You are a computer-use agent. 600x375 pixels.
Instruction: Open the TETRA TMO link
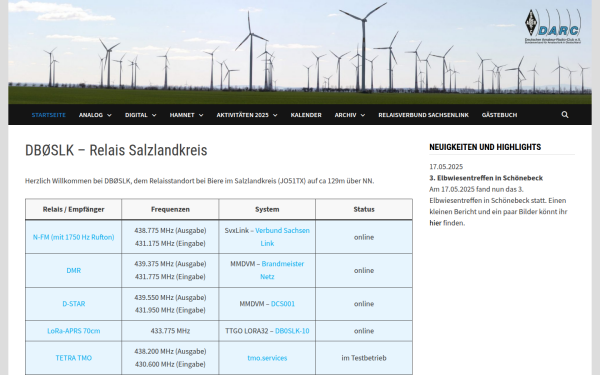tap(73, 358)
